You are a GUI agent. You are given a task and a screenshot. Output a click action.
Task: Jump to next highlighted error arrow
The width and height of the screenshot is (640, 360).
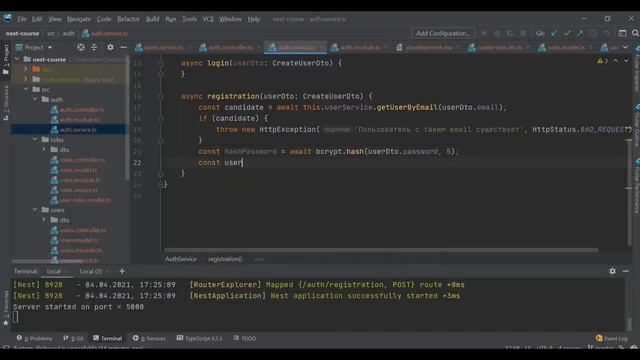coord(626,61)
